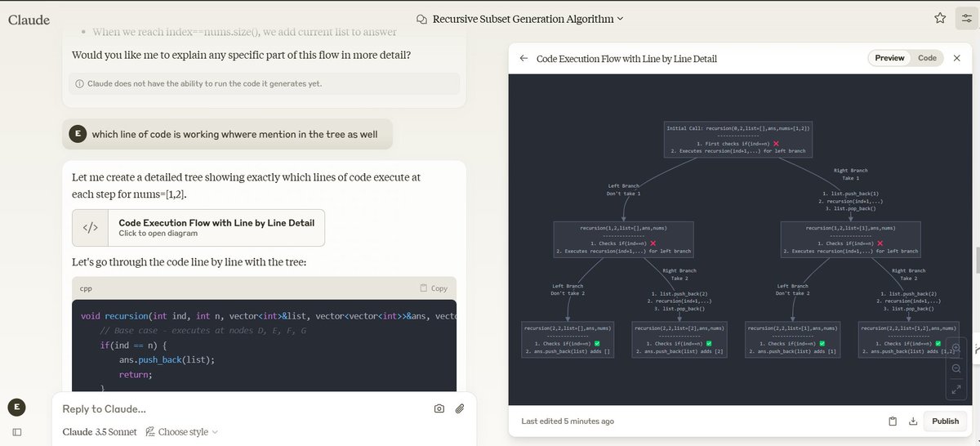This screenshot has height=446, width=980.
Task: Zoom in on the diagram
Action: (956, 348)
